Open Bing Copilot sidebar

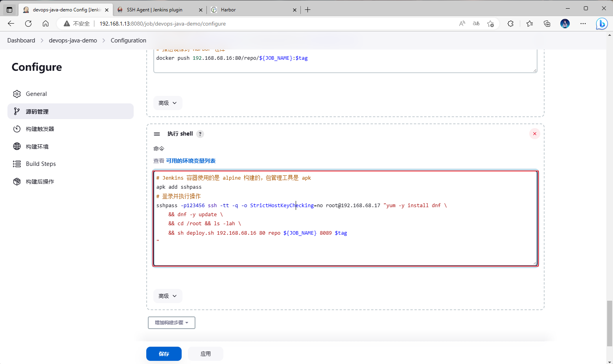pyautogui.click(x=602, y=24)
